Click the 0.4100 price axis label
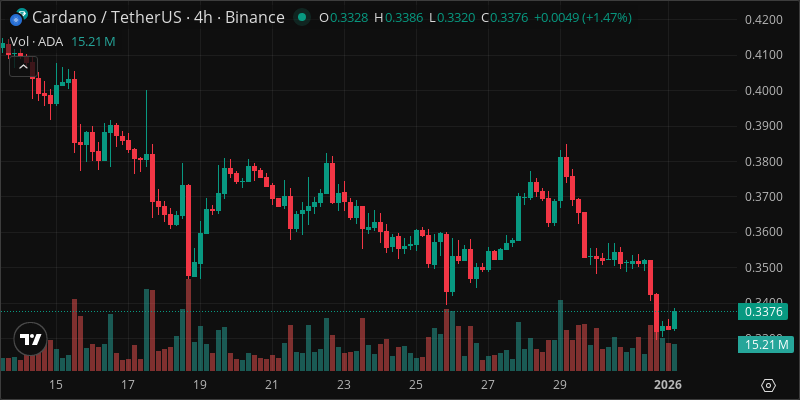This screenshot has height=400, width=800. point(764,55)
